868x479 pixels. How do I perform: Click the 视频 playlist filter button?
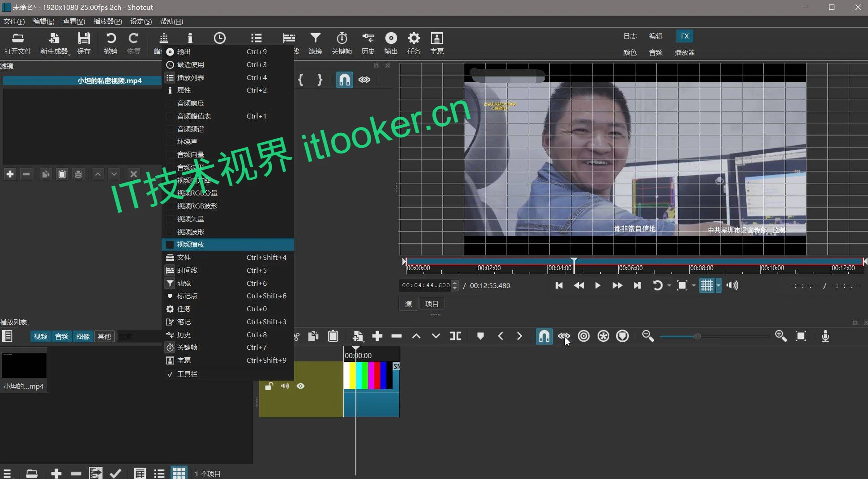[x=40, y=336]
